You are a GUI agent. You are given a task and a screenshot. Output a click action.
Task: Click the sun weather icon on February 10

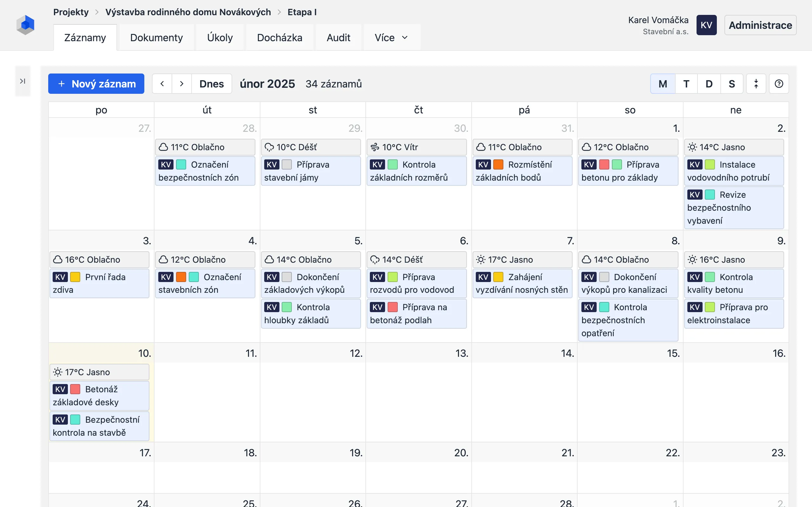pyautogui.click(x=58, y=372)
